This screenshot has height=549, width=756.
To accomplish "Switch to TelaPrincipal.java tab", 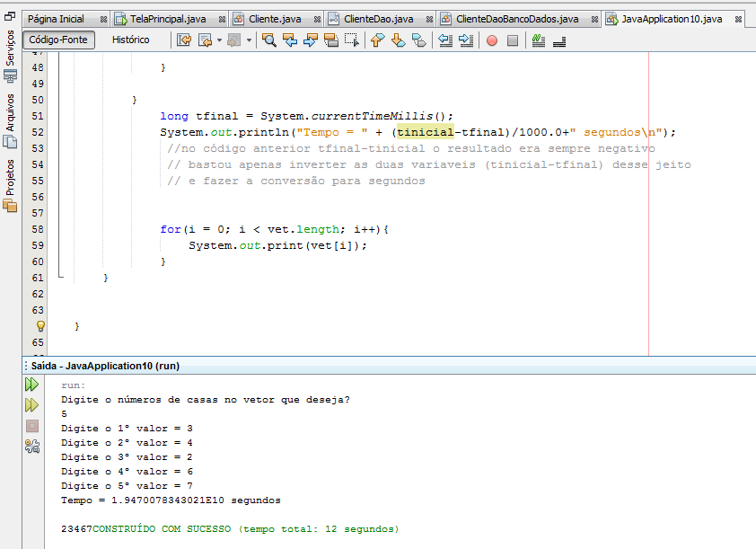I will click(x=168, y=19).
